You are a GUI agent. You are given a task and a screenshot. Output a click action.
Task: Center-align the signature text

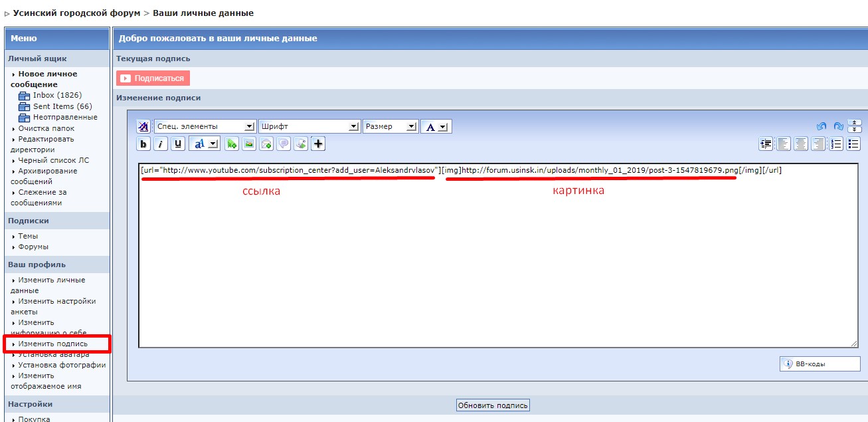point(802,144)
